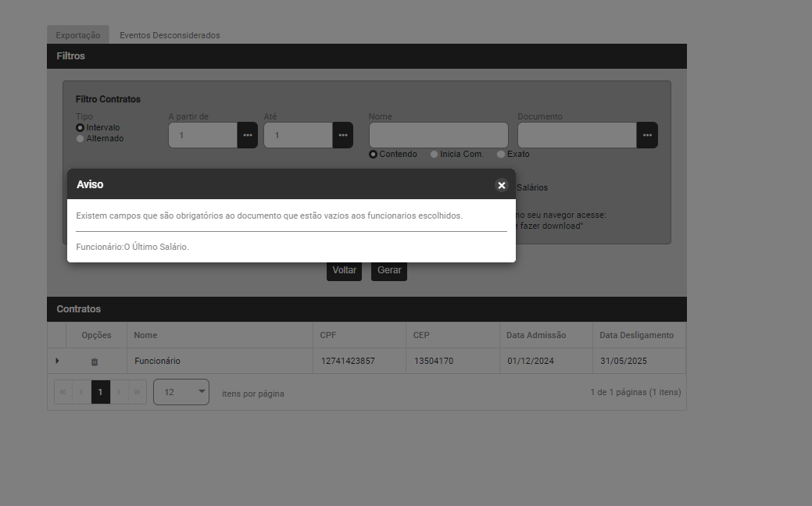Close the Aviso warning dialog
The image size is (812, 506).
pos(501,185)
